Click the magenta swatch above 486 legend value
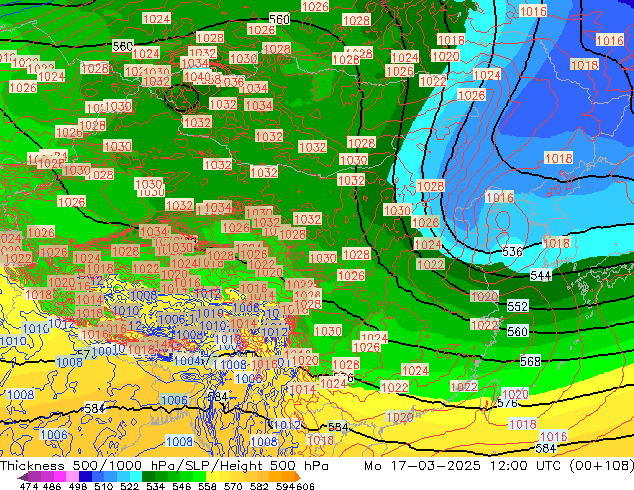Screen dimensions: 634x490 [x=60, y=477]
